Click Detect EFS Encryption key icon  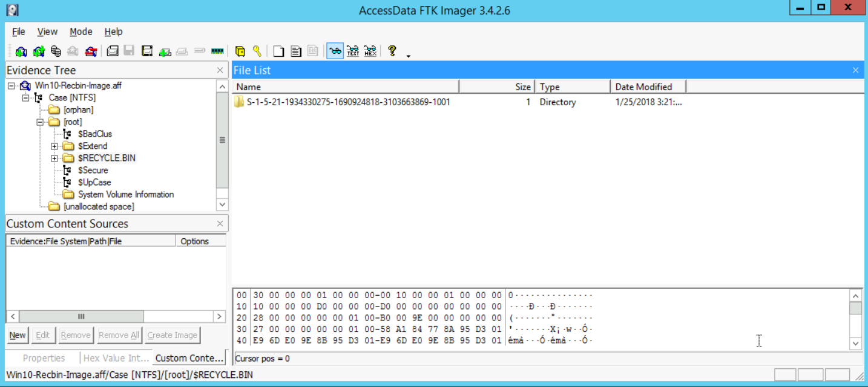pyautogui.click(x=257, y=51)
